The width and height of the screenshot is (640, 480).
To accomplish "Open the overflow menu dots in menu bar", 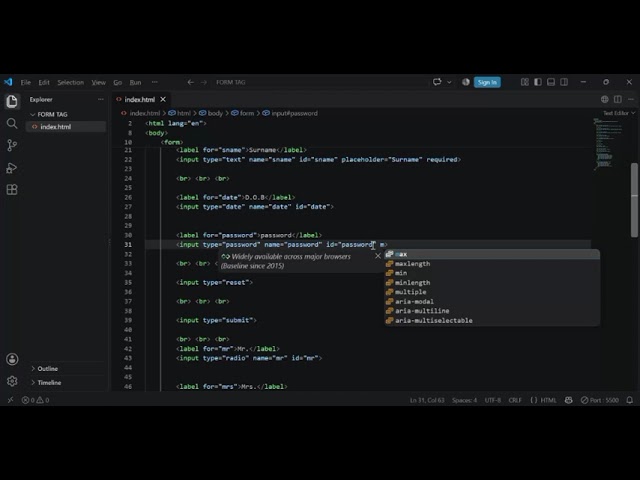I will click(155, 82).
